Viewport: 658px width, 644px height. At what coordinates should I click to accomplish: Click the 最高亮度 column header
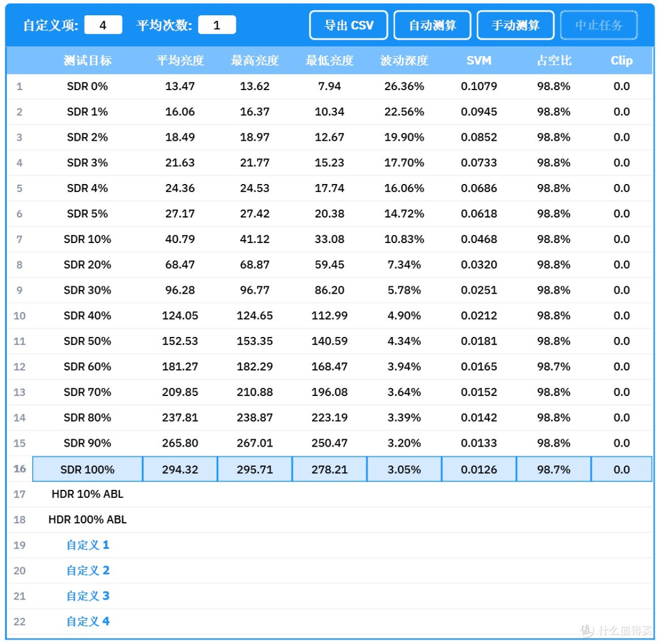tap(255, 60)
